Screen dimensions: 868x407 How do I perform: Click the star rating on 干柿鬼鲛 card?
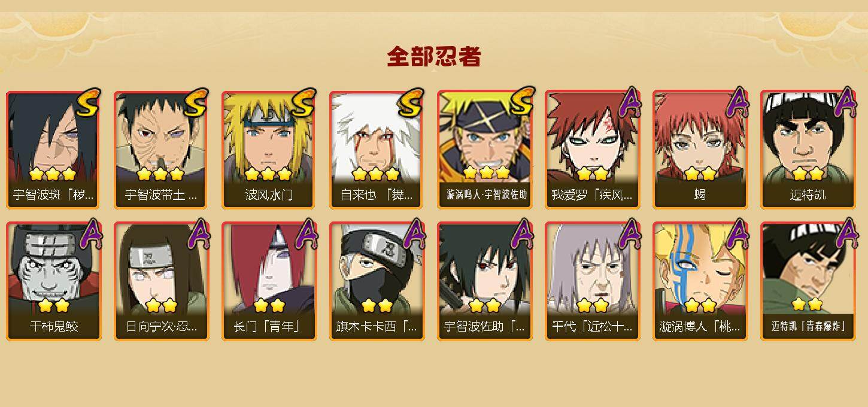(x=54, y=305)
